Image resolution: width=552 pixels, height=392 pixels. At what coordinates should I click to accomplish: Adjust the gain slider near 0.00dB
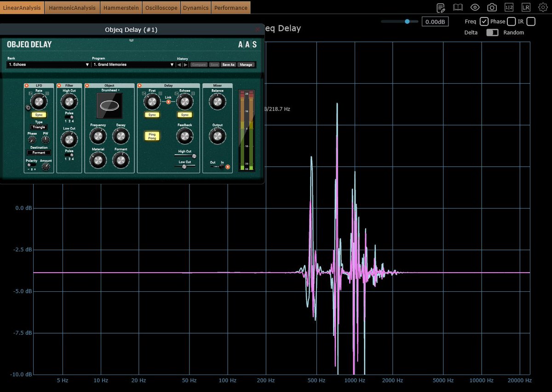pyautogui.click(x=400, y=21)
